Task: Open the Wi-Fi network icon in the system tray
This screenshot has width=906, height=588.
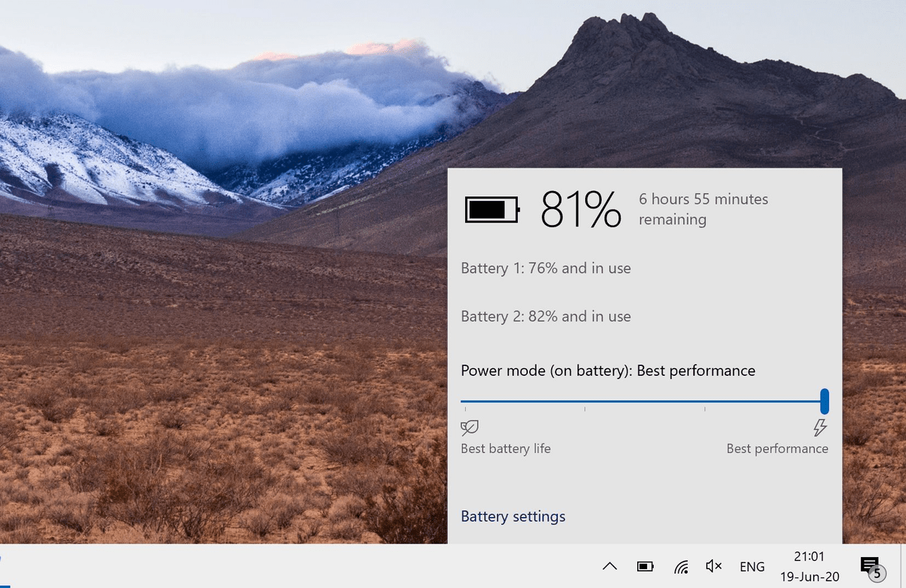Action: click(680, 565)
